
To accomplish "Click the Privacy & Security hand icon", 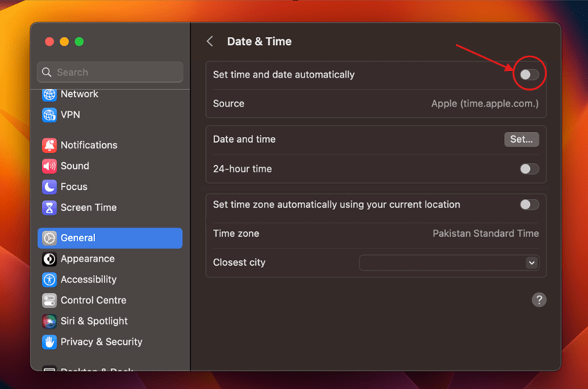I will (49, 342).
